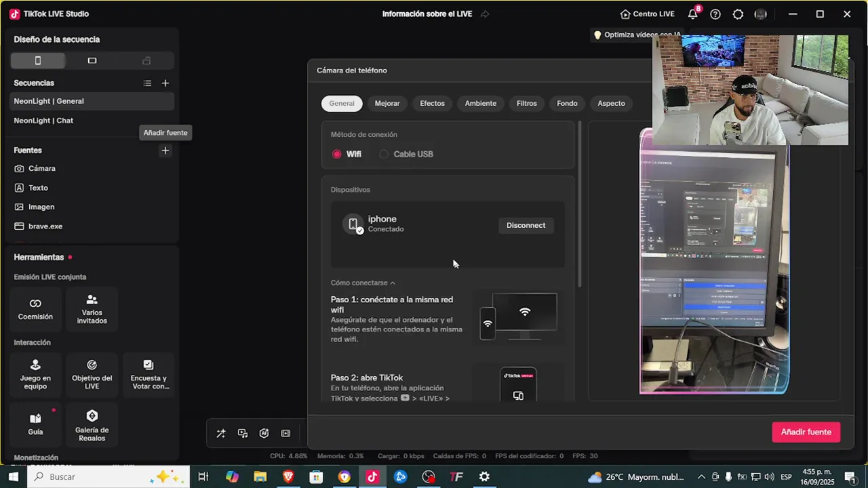868x488 pixels.
Task: Select Wifi connection method
Action: tap(347, 155)
